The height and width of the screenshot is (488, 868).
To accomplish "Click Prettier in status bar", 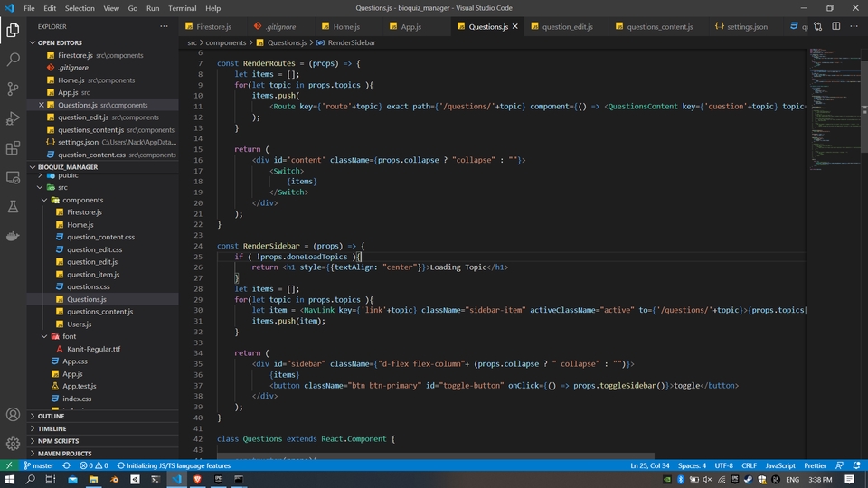I will click(x=815, y=465).
